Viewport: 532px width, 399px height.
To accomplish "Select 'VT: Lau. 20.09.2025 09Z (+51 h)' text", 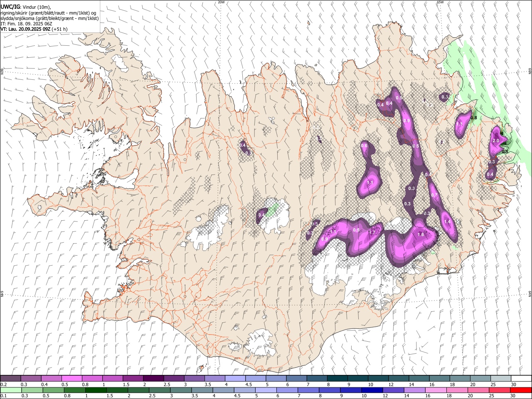I will [34, 29].
